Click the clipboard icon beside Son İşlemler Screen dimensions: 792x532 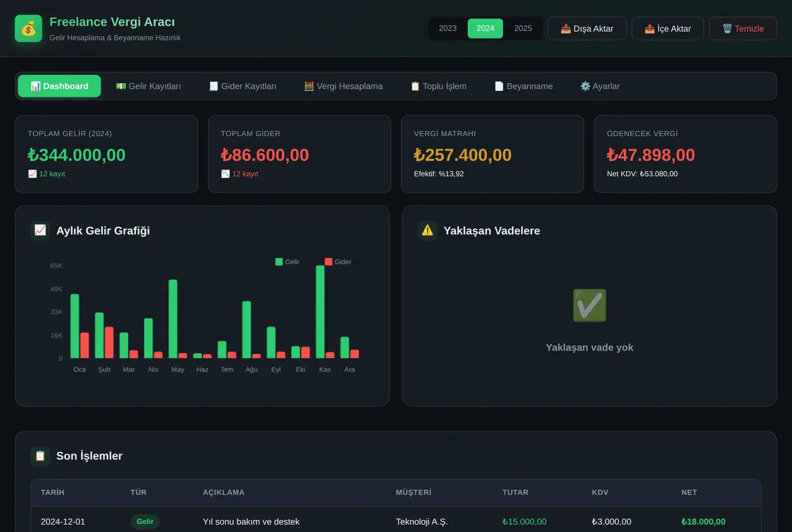click(x=40, y=455)
